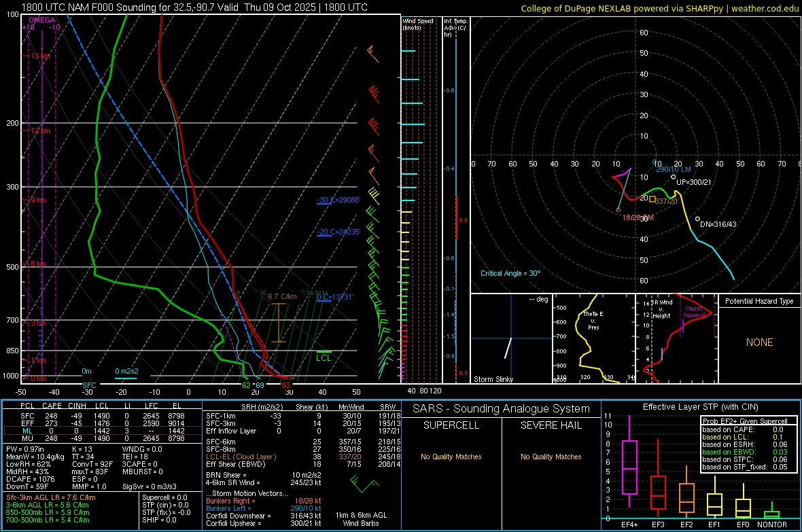Click the Bunkers Left = 290/10 kt line
Screen dimensions: 802x532
264,508
